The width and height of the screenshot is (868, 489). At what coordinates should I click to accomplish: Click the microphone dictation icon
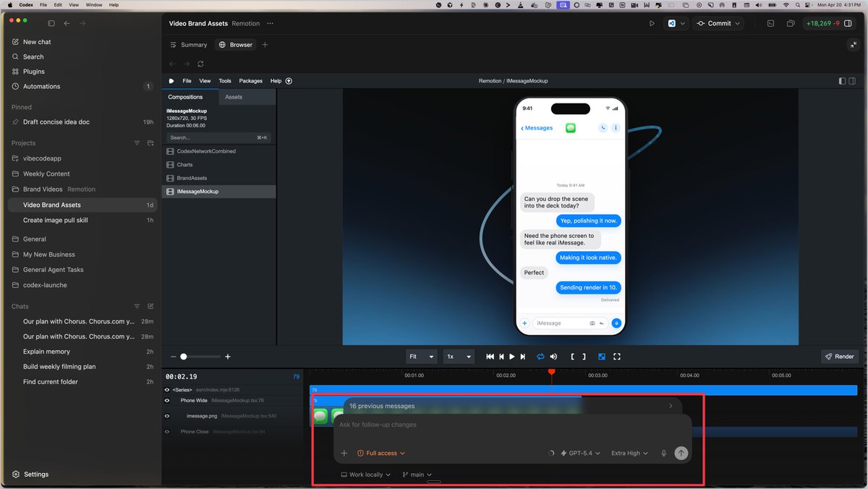click(x=663, y=454)
